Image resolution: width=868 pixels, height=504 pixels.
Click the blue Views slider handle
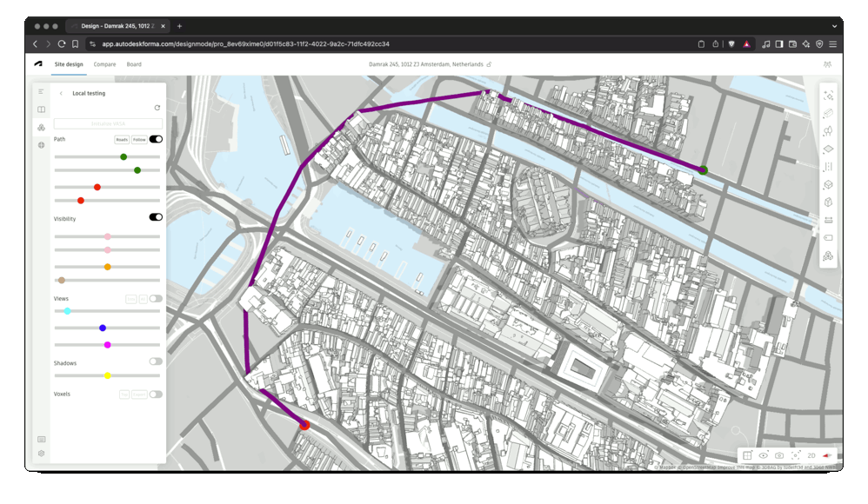(x=103, y=328)
